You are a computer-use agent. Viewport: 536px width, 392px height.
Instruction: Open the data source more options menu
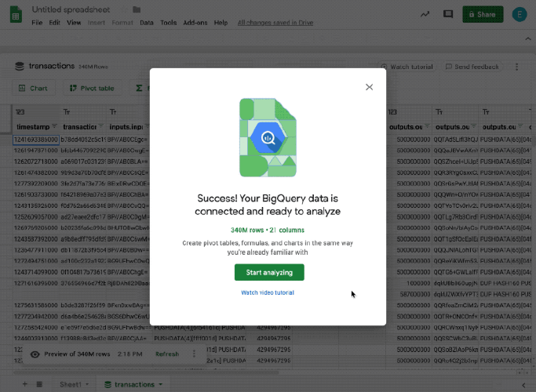[517, 67]
